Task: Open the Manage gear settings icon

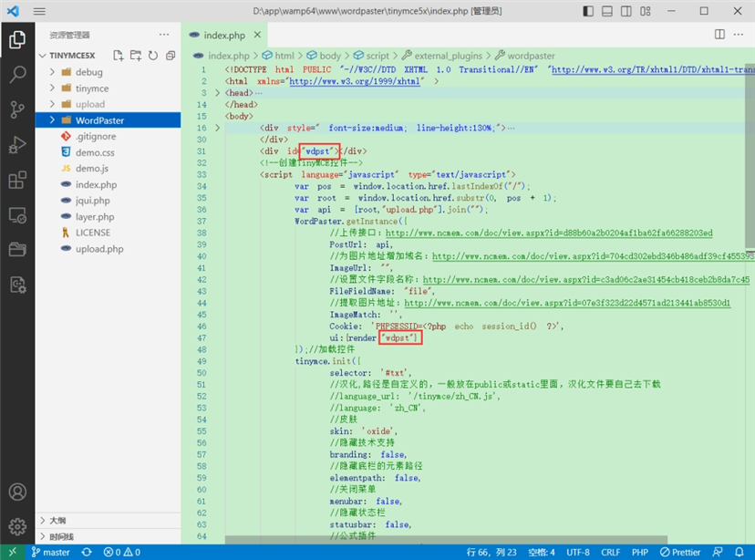Action: [x=17, y=526]
